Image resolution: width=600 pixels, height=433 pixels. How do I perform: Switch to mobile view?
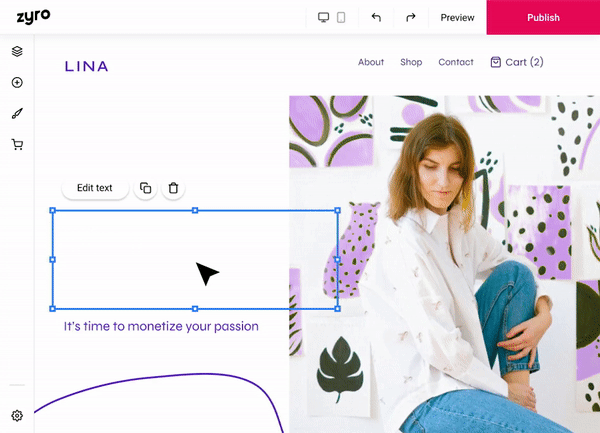coord(341,17)
